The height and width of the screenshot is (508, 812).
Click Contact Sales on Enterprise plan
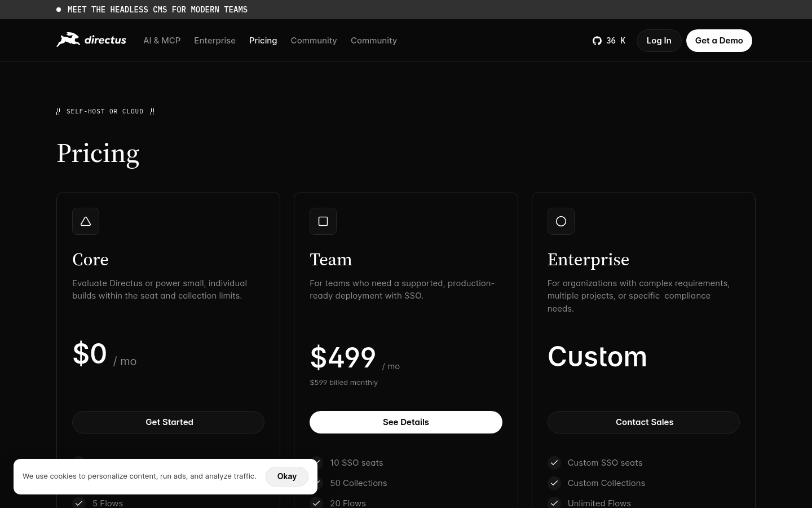point(643,422)
